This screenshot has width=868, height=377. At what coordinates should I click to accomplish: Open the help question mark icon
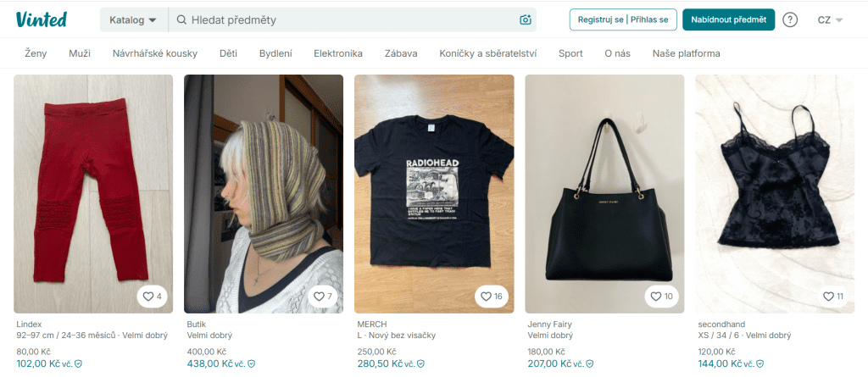coord(790,19)
